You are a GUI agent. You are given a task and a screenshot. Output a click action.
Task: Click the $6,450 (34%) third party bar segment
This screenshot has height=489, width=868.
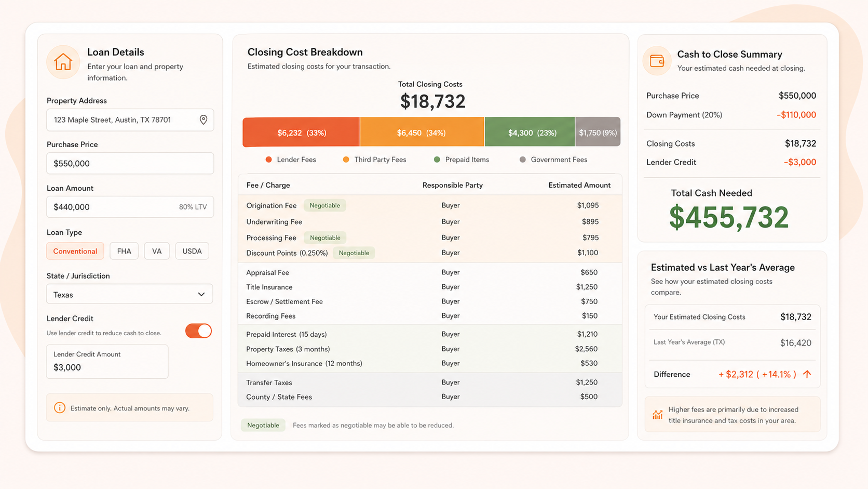[x=422, y=133]
